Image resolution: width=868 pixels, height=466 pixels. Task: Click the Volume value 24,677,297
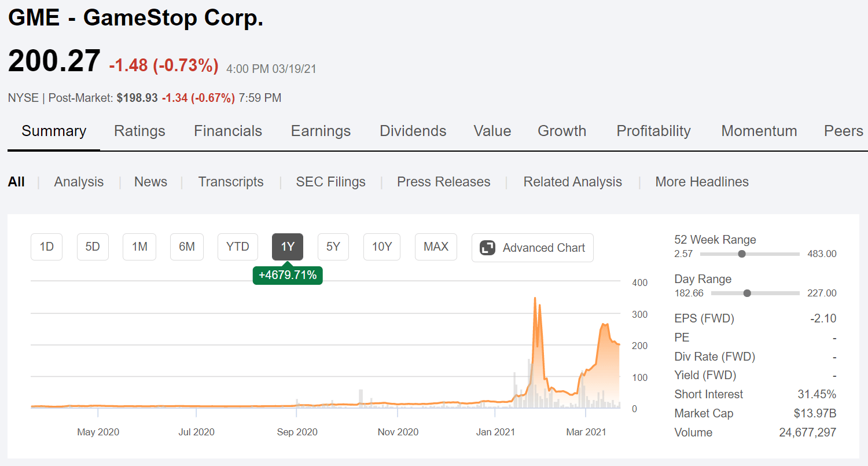(808, 432)
